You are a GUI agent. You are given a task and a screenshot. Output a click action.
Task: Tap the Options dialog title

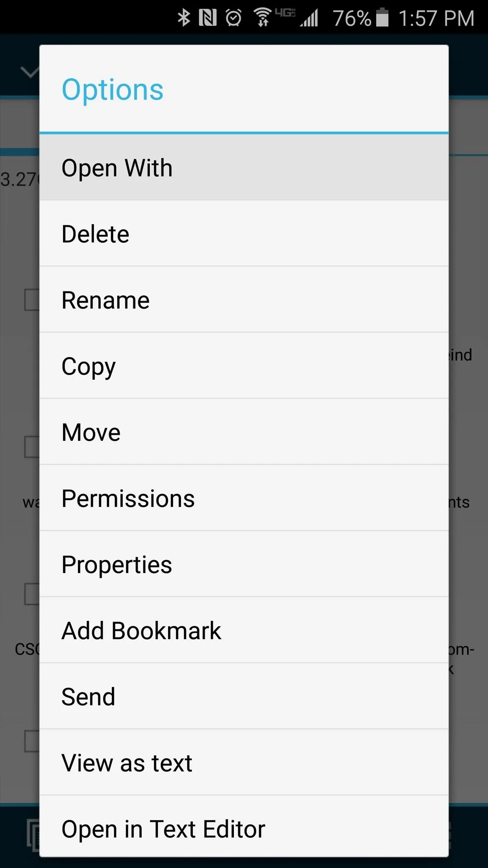pyautogui.click(x=113, y=89)
